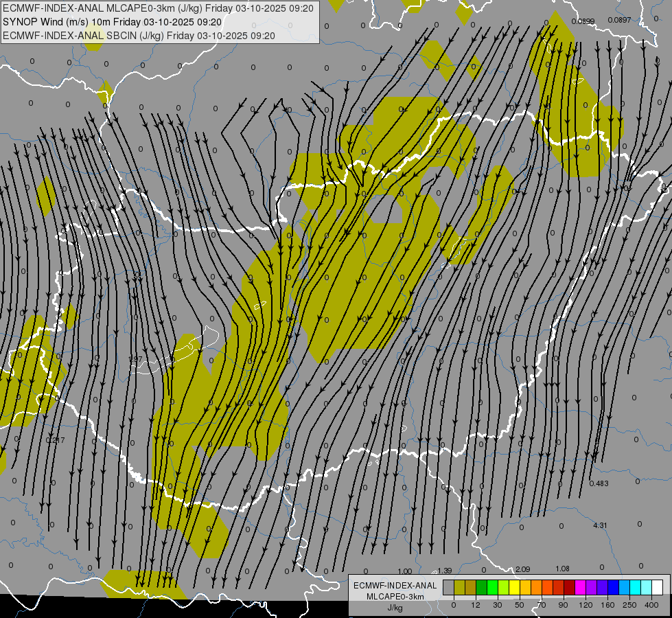Click the '2.09' value on the map
672x618 pixels.
point(522,569)
